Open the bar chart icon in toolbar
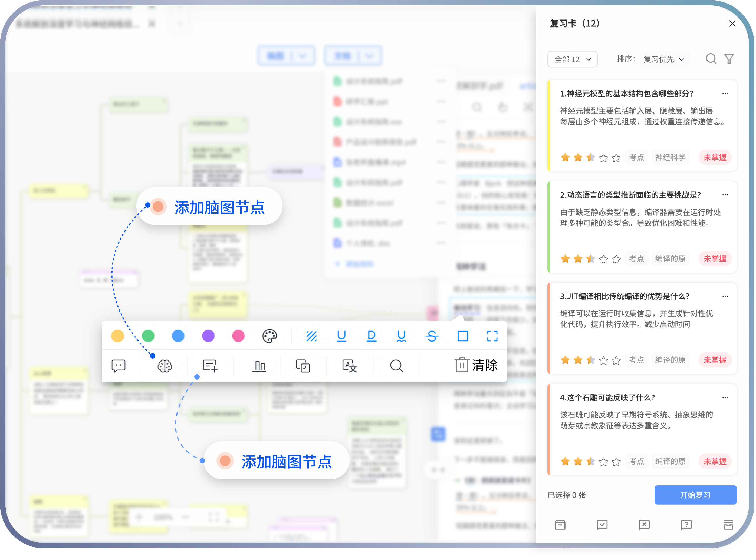Viewport: 756px width, 560px height. pos(259,366)
